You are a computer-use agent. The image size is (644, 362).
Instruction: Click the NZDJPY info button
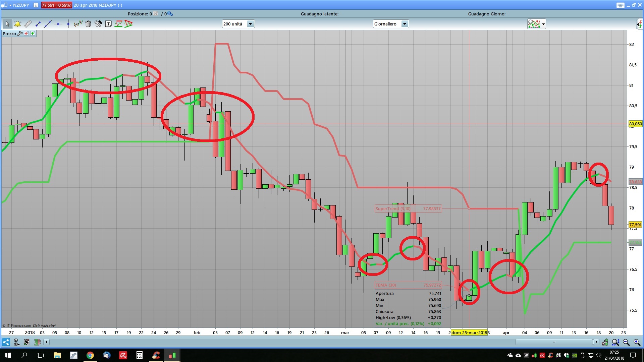click(36, 5)
